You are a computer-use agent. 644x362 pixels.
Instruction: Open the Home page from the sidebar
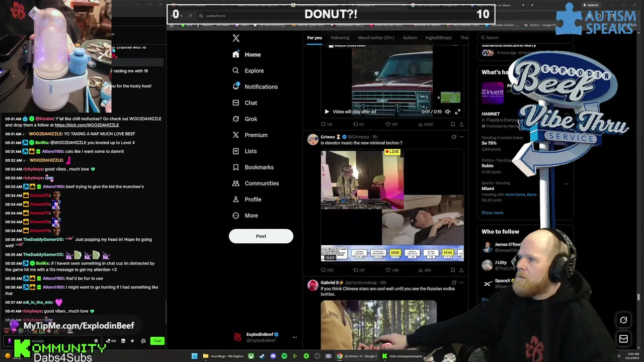coord(247,54)
